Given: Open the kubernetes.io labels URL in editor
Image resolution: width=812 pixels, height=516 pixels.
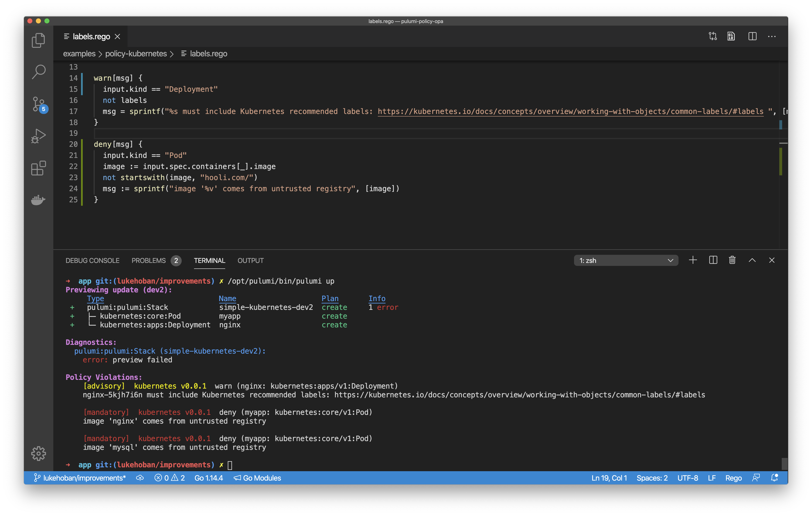Looking at the screenshot, I should tap(570, 111).
